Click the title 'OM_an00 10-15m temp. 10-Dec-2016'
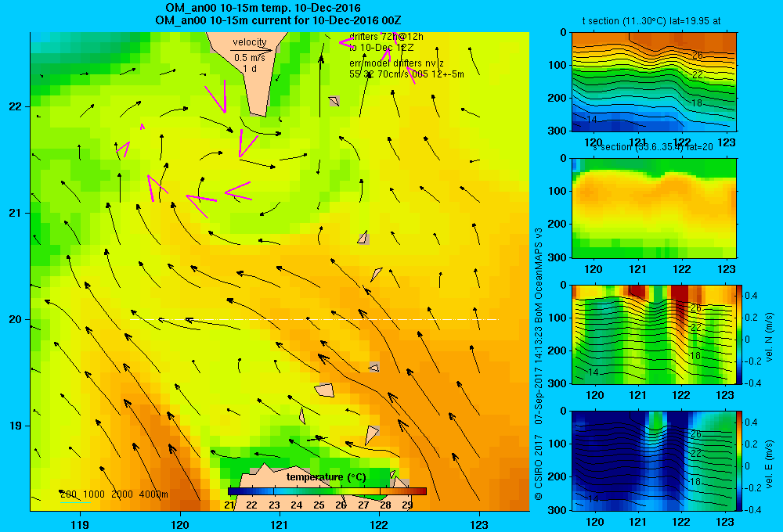Screen dimensions: 783x532 (262, 8)
